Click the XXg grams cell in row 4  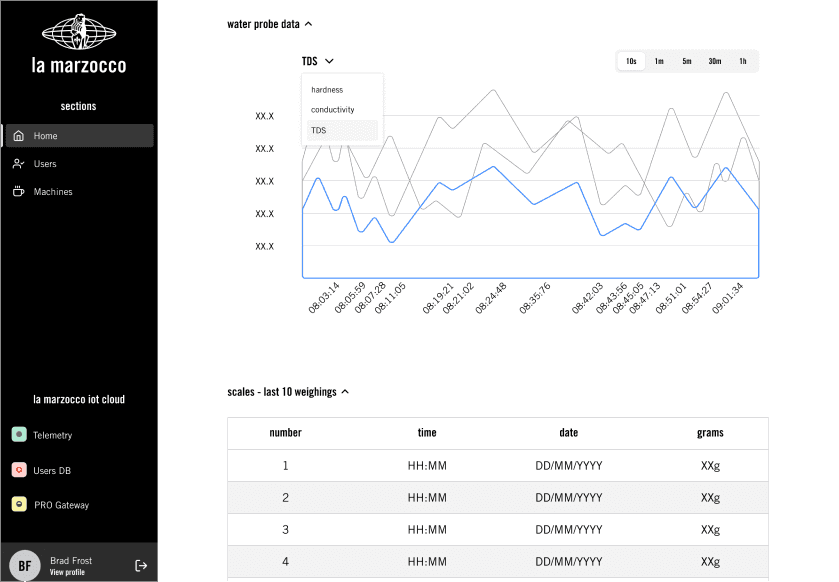(711, 562)
